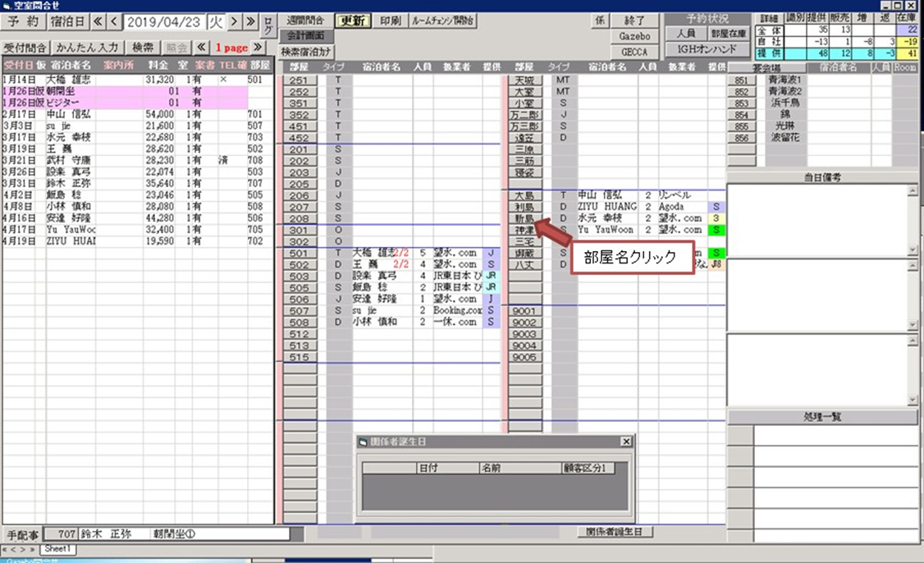Image resolution: width=924 pixels, height=563 pixels.
Task: Jump back with double left arrow beside 宿泊日
Action: pos(98,21)
